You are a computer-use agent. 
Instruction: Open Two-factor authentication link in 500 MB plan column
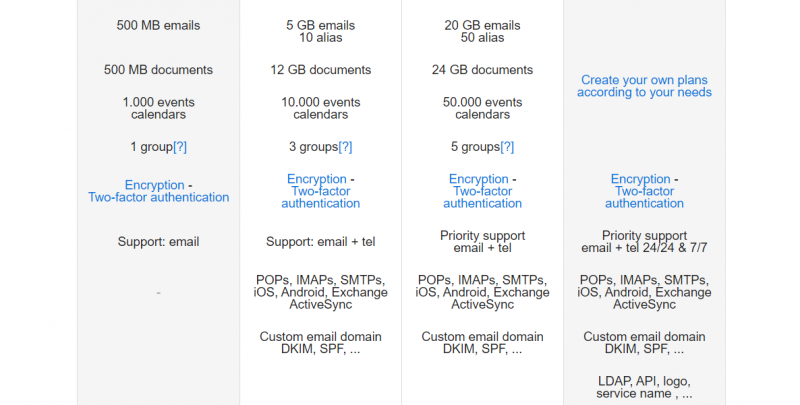click(x=159, y=197)
